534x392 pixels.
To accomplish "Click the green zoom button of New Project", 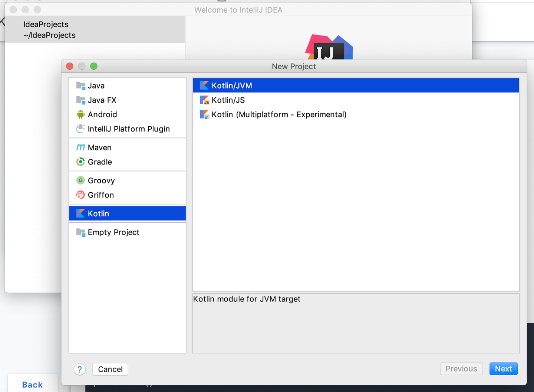I will [94, 66].
